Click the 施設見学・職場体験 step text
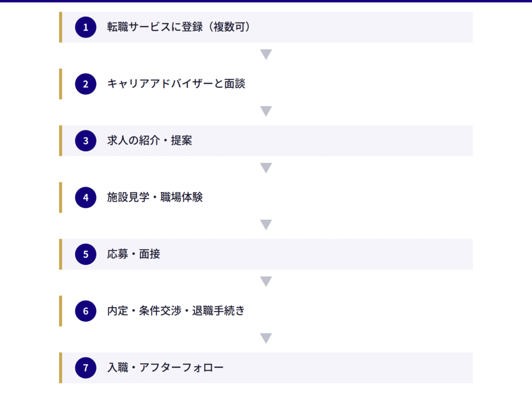 click(x=155, y=197)
